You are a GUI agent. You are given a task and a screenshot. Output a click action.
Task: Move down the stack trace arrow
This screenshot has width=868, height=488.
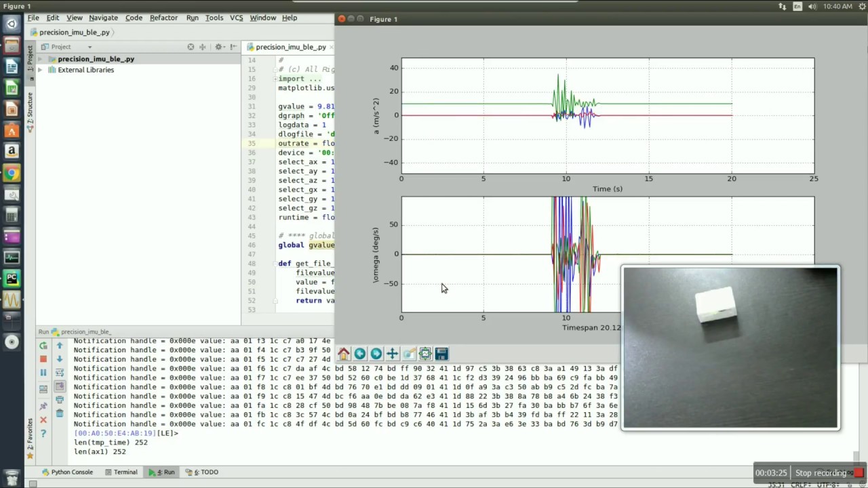tap(60, 359)
